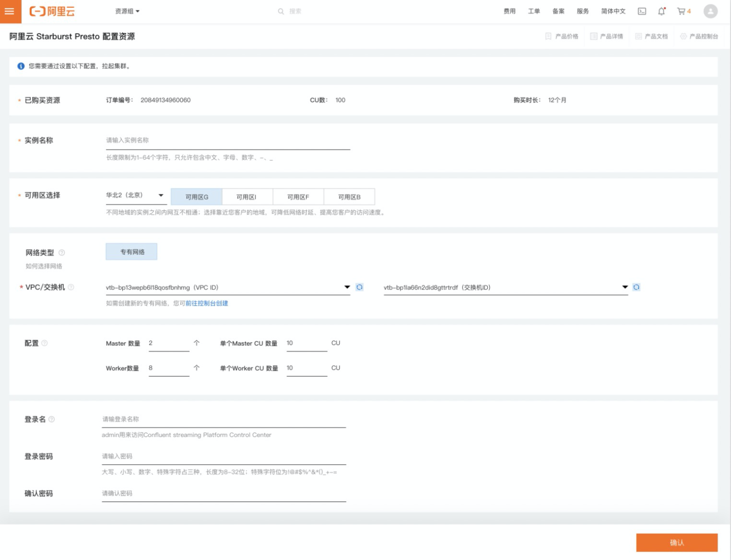
Task: Open the 备案 menu
Action: 558,11
